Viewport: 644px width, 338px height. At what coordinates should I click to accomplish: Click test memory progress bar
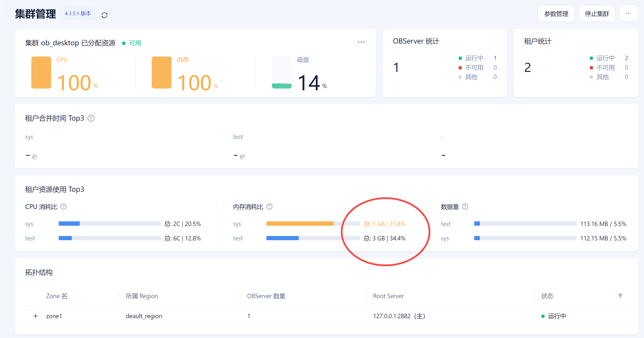point(313,238)
